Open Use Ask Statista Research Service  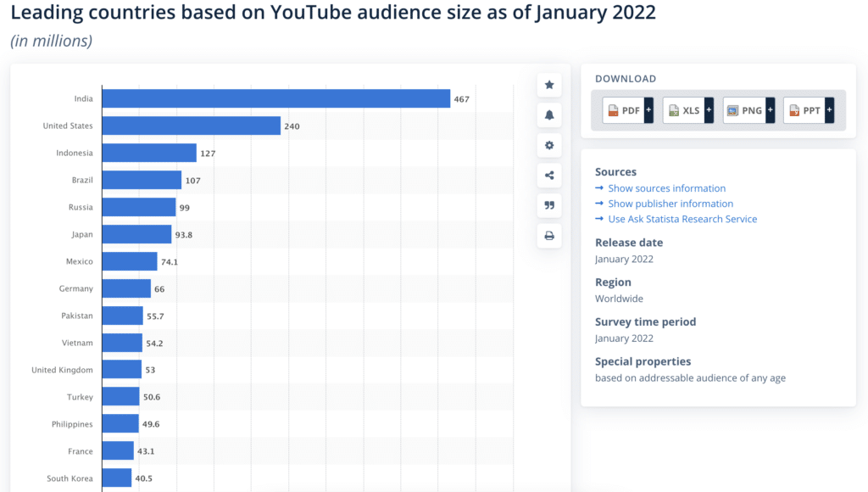click(x=682, y=219)
